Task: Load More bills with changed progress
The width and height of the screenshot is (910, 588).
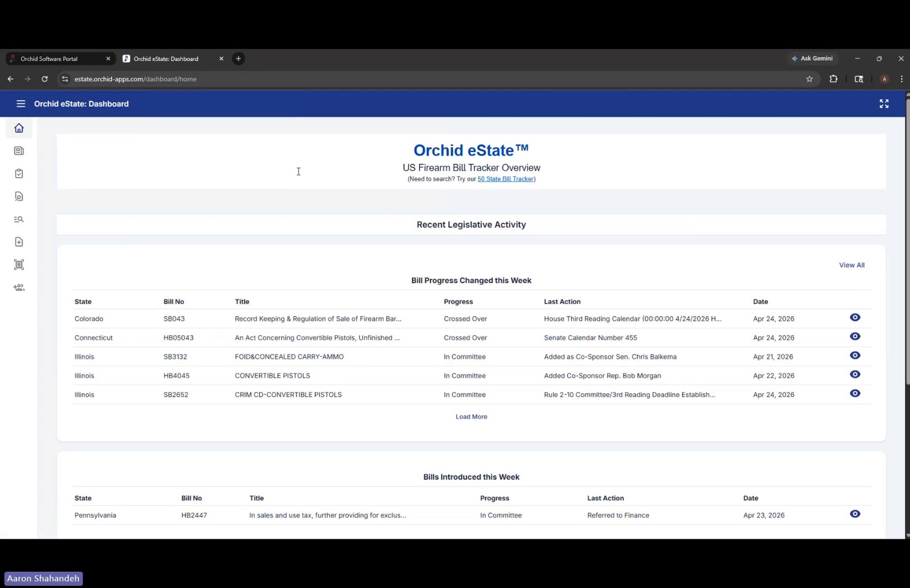Action: click(471, 417)
